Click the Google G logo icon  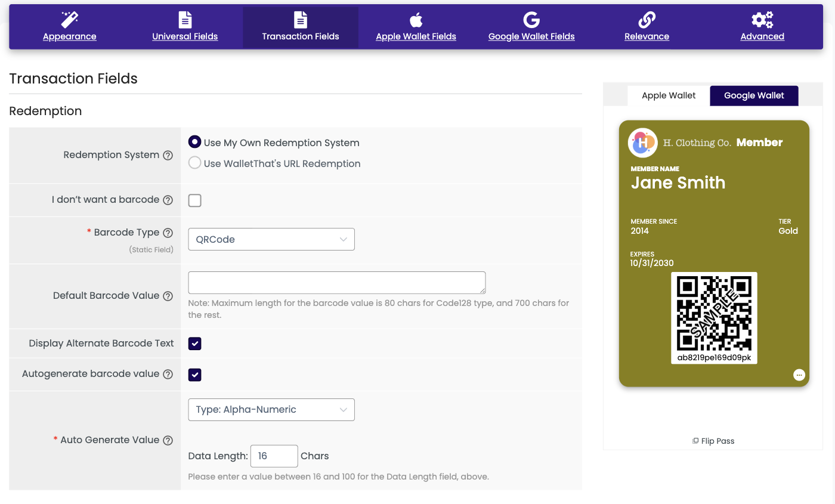(x=531, y=20)
